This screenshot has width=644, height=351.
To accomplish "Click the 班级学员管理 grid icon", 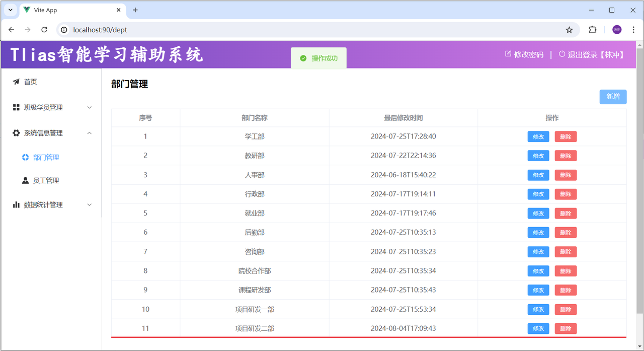I will pos(16,107).
